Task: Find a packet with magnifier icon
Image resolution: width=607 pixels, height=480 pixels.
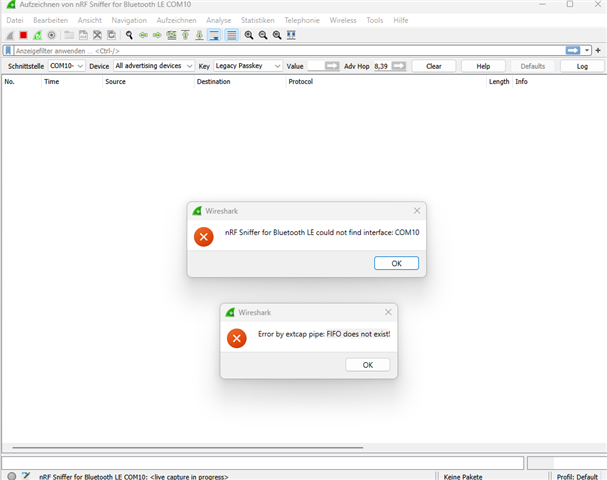Action: [x=129, y=35]
